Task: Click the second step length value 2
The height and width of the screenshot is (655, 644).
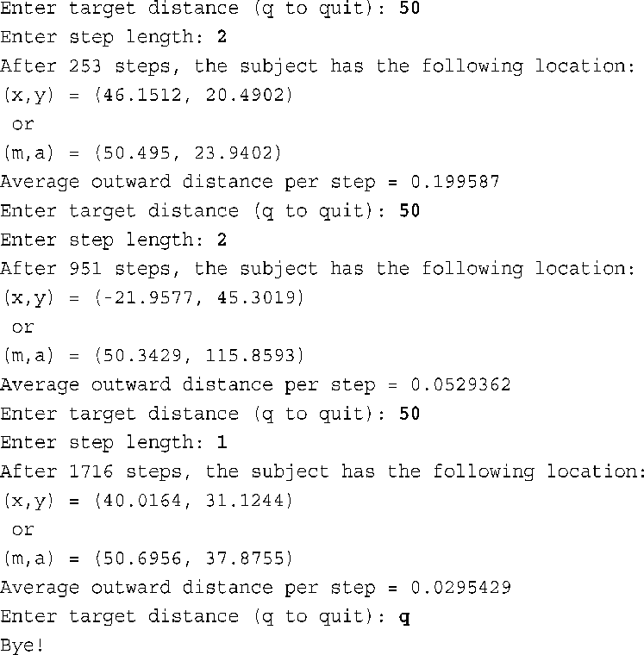Action: (x=222, y=240)
